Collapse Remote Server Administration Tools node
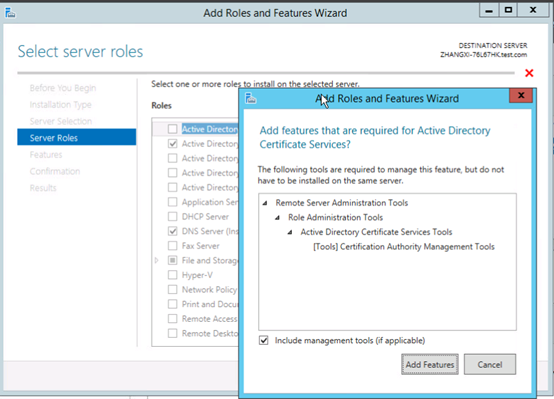 [x=265, y=203]
